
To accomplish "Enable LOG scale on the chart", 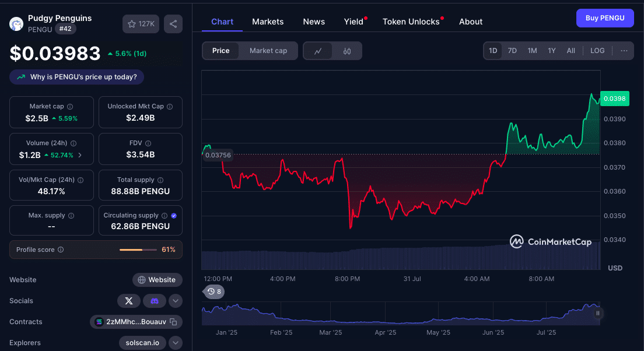I will (x=597, y=51).
